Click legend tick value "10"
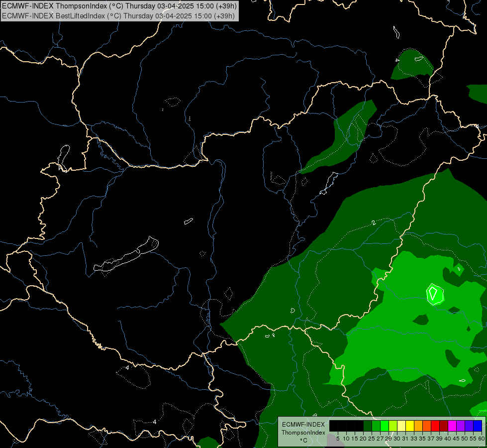This screenshot has height=448, width=487. (346, 439)
